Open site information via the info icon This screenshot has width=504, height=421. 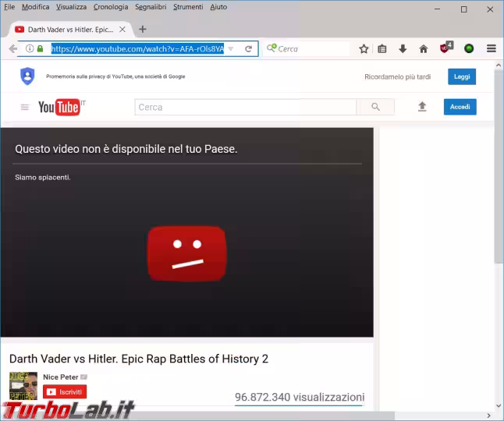click(30, 48)
